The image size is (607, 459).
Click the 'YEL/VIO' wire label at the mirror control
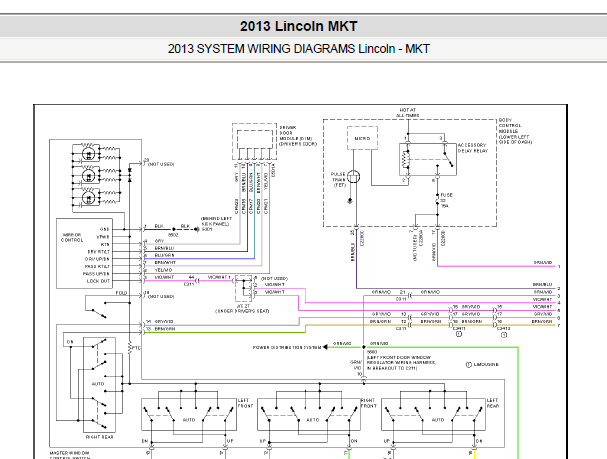pos(163,270)
